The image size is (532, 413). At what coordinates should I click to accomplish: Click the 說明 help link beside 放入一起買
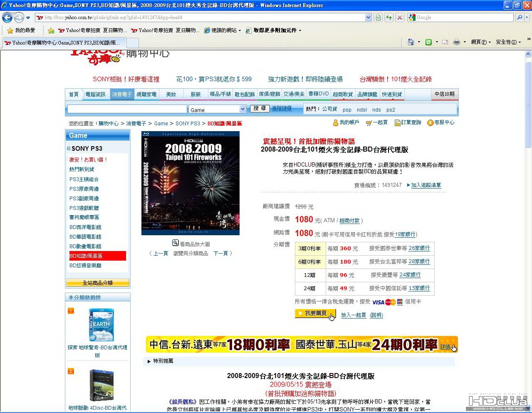pos(376,315)
